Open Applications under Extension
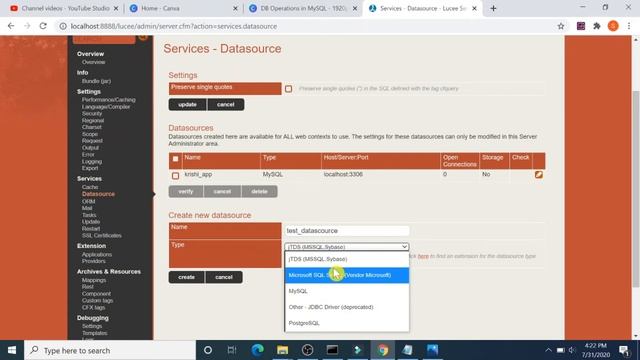 coord(97,254)
